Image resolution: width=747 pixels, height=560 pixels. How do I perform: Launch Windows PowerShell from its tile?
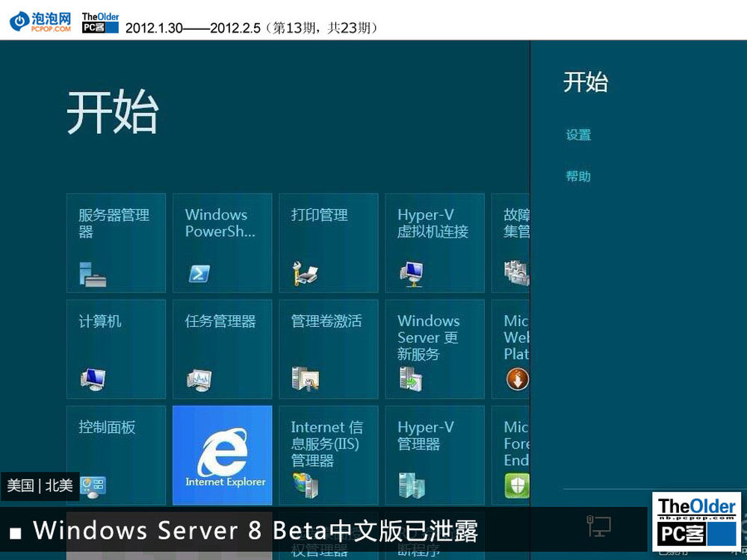click(x=222, y=243)
